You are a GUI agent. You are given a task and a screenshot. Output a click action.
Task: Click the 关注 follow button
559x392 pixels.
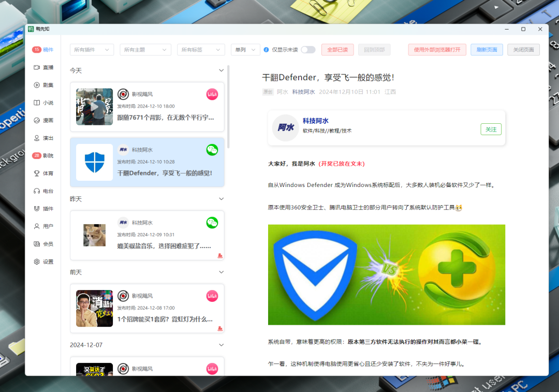[x=491, y=129]
